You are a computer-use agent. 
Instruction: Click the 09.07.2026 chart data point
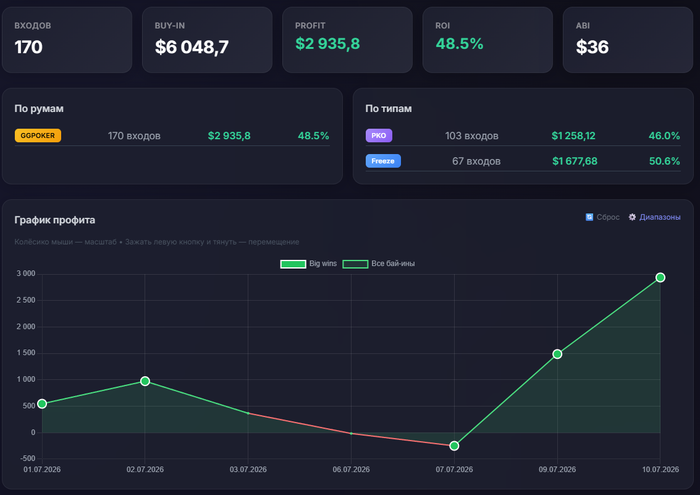[x=557, y=354]
